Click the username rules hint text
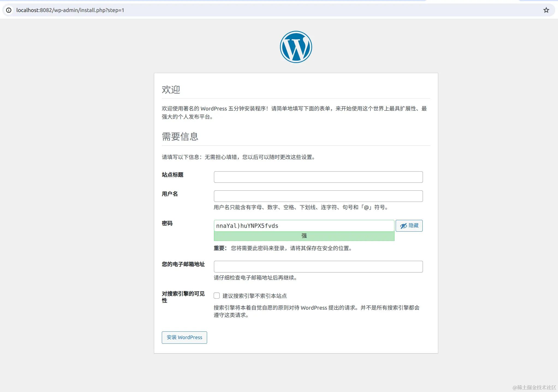 click(x=302, y=207)
